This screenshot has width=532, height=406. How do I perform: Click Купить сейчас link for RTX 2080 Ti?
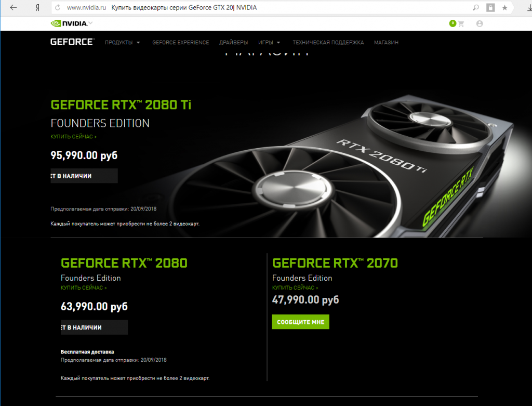click(74, 137)
